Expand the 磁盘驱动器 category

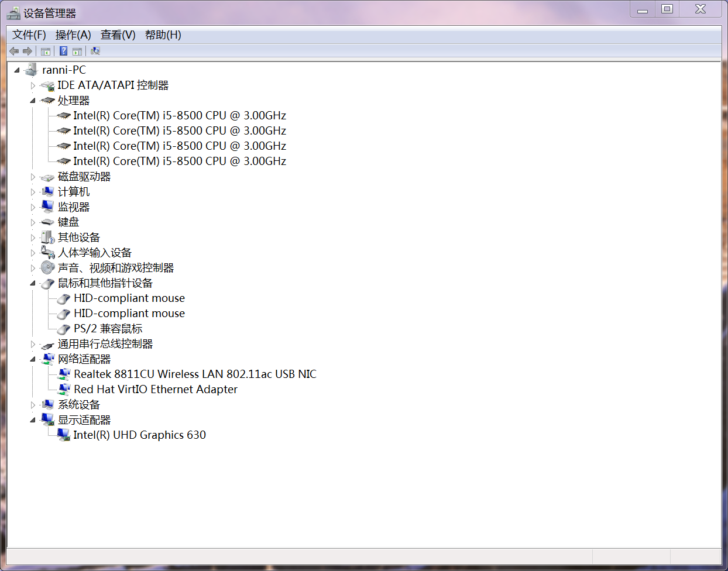tap(33, 177)
